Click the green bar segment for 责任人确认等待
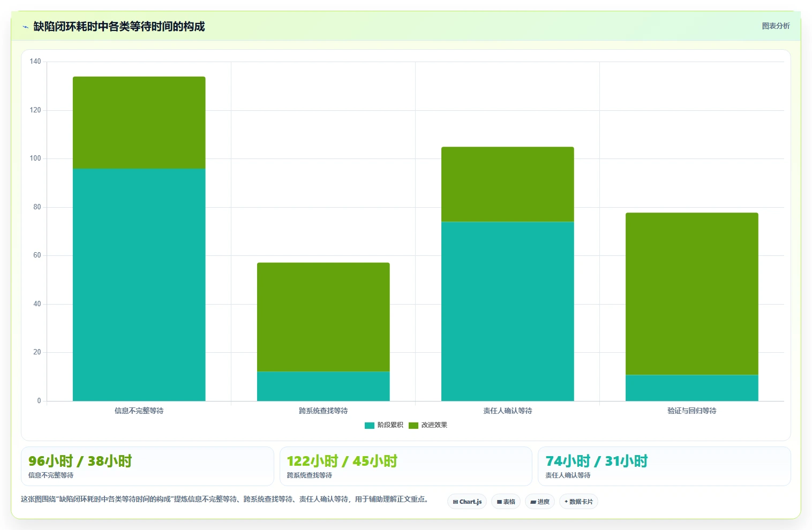 [x=508, y=184]
